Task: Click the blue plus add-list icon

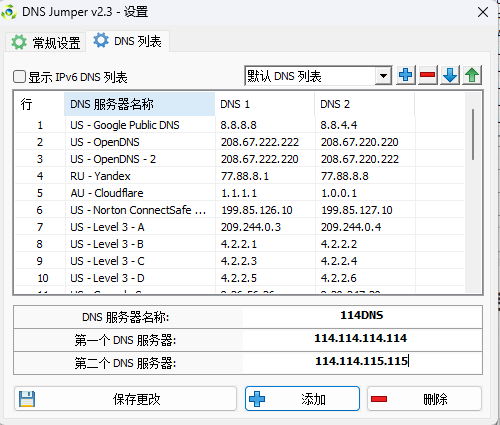Action: point(406,75)
